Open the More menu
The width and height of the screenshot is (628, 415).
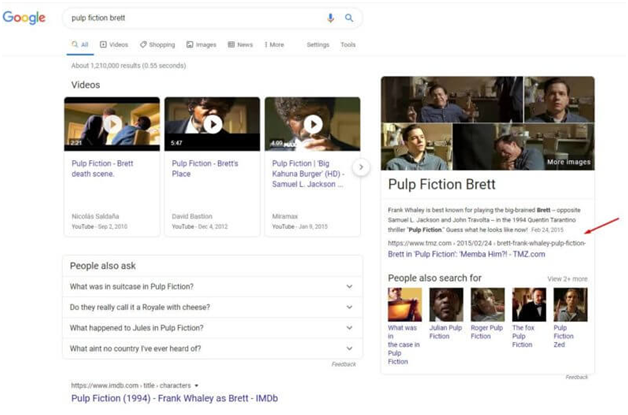tap(274, 44)
